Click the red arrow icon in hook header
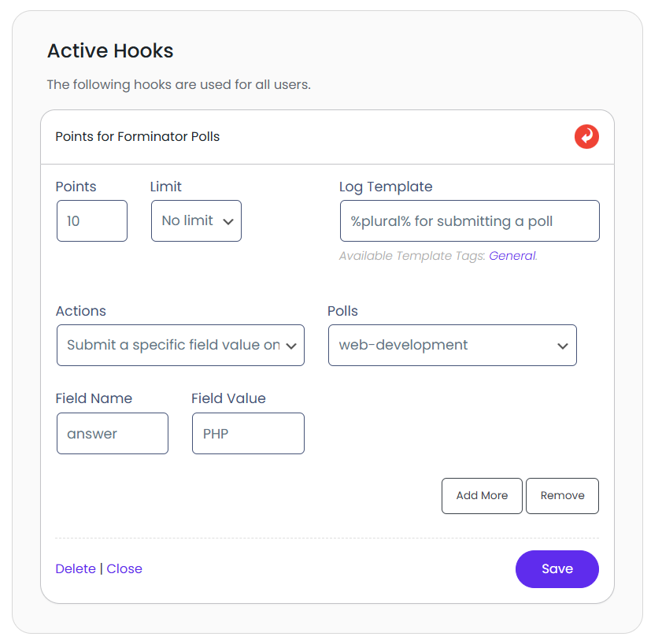The image size is (662, 644). point(586,137)
